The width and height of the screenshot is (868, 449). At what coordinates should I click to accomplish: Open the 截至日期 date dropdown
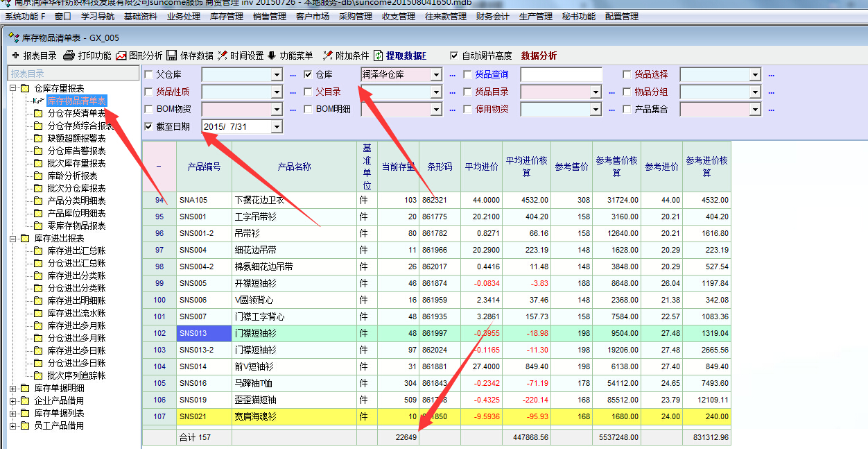277,126
